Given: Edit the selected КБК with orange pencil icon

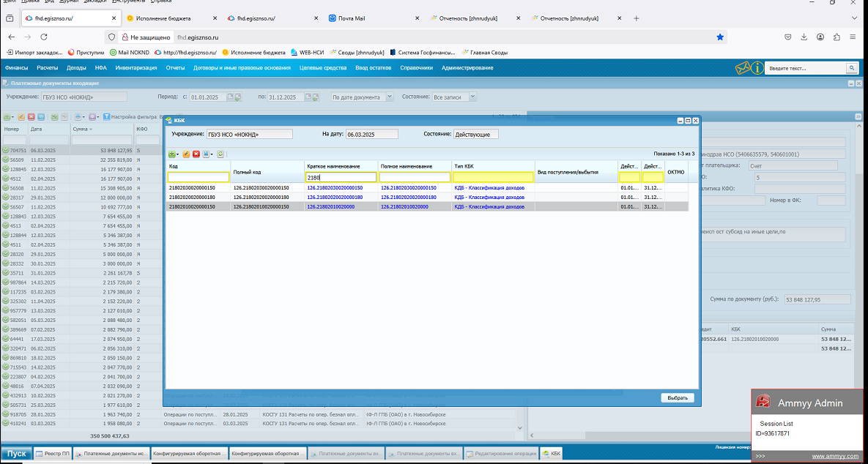Looking at the screenshot, I should 187,154.
